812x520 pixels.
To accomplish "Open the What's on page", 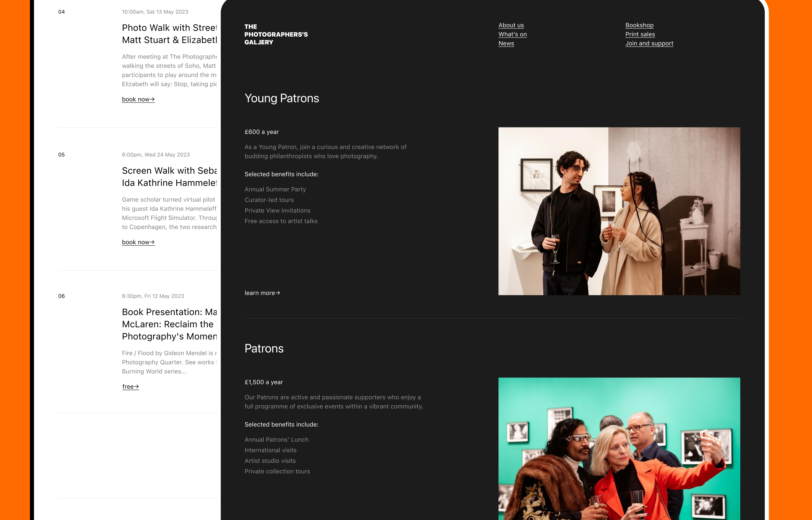I will [512, 35].
